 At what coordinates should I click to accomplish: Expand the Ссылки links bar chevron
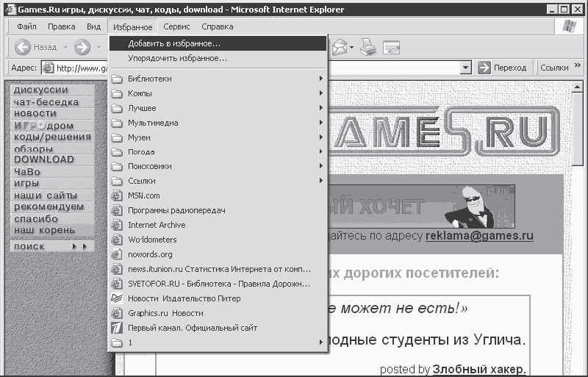[578, 65]
